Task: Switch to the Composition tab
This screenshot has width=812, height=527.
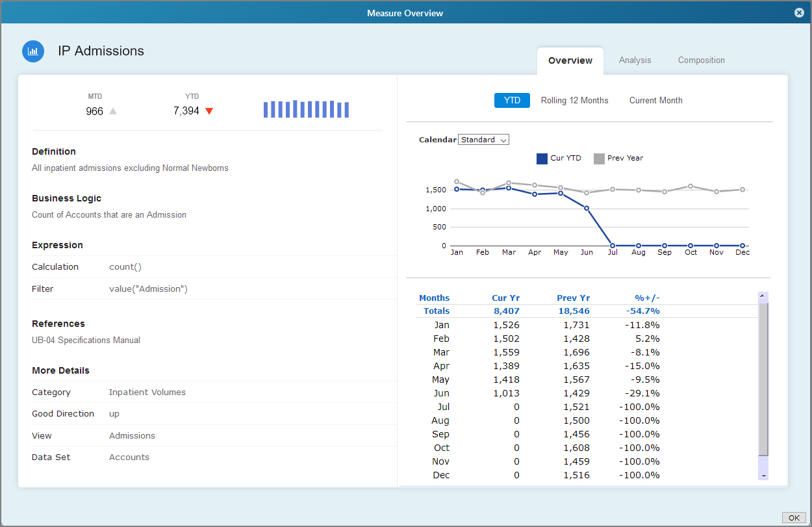Action: pyautogui.click(x=701, y=60)
